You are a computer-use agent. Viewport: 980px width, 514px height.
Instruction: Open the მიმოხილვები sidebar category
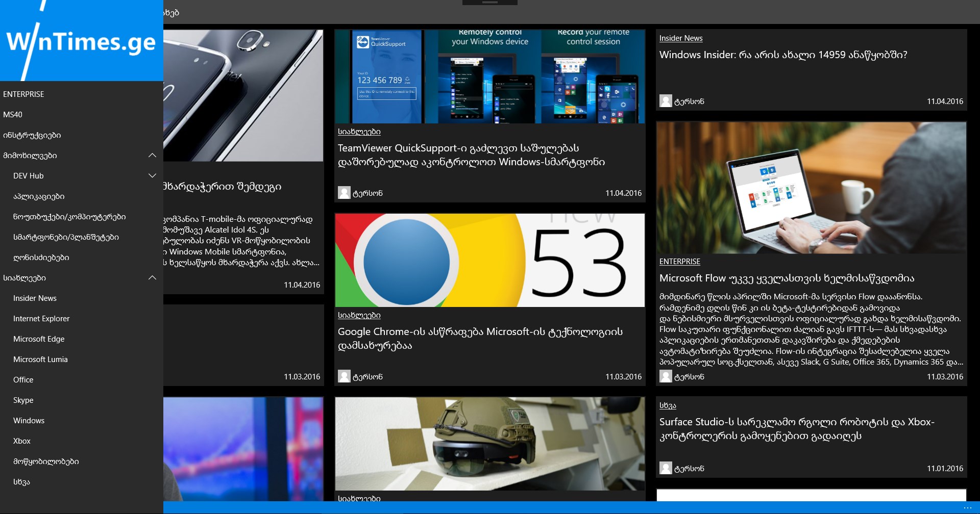30,156
